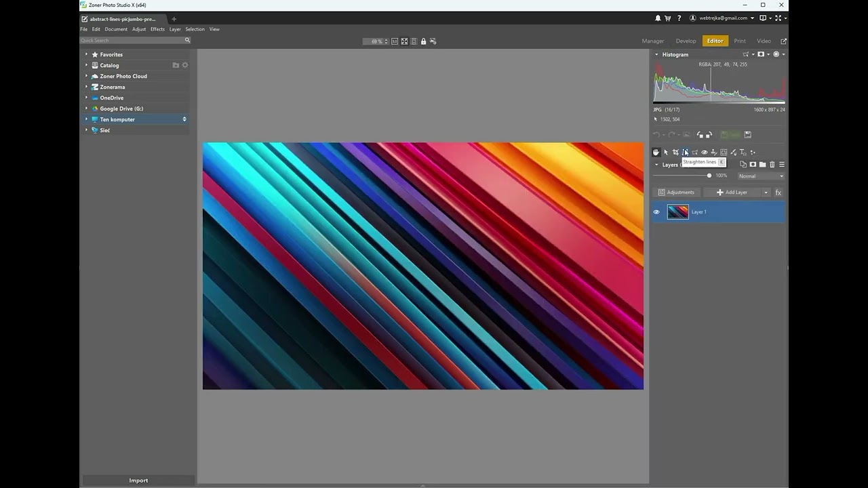Select the red-eye tool in the editor toolbar
Viewport: 868px width, 488px height.
(704, 152)
